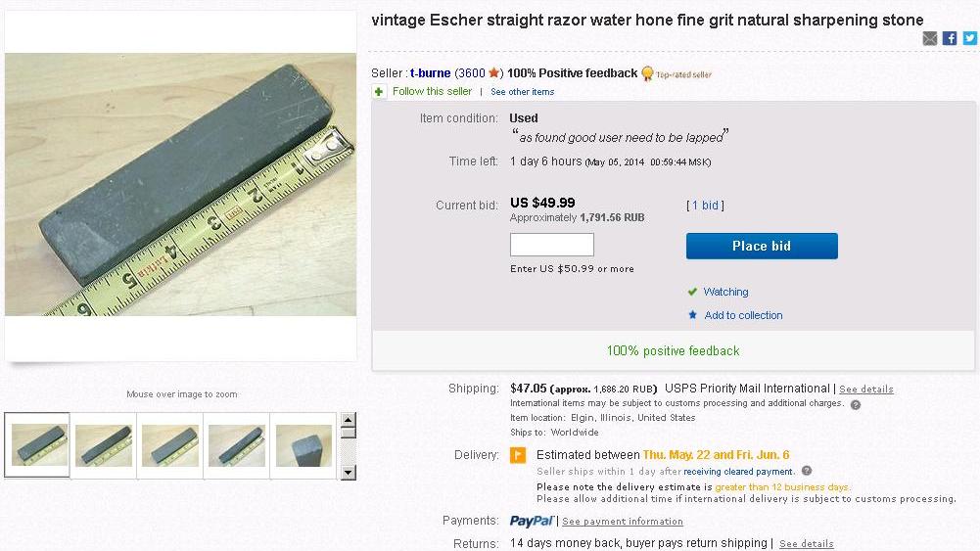Open seller t-burne's profile

pos(431,73)
